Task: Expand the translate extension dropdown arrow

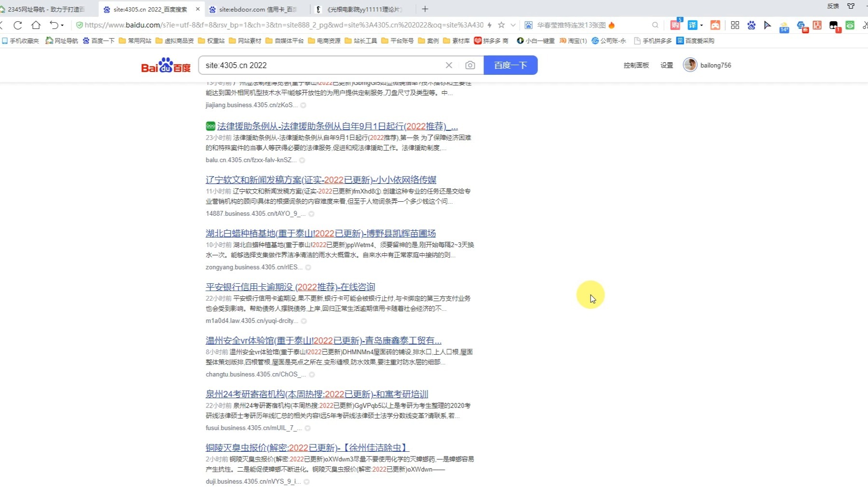Action: (x=702, y=26)
